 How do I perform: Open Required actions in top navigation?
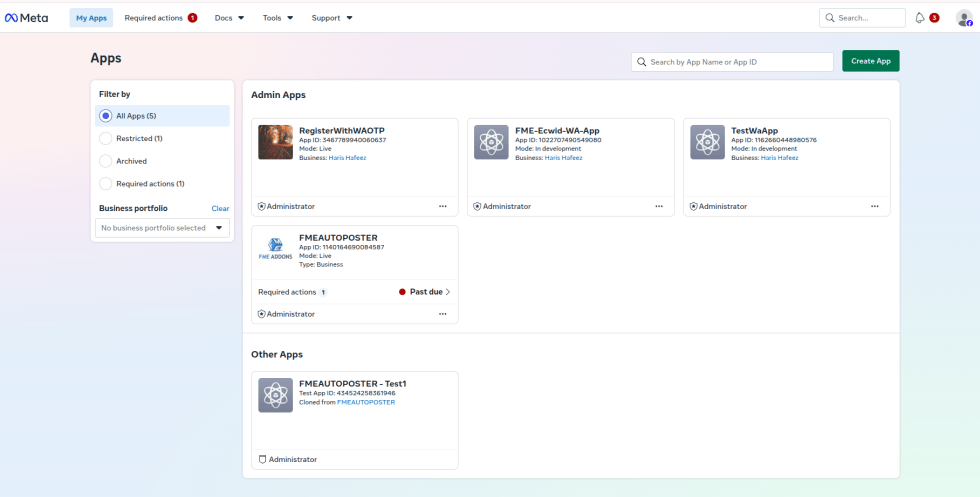161,18
